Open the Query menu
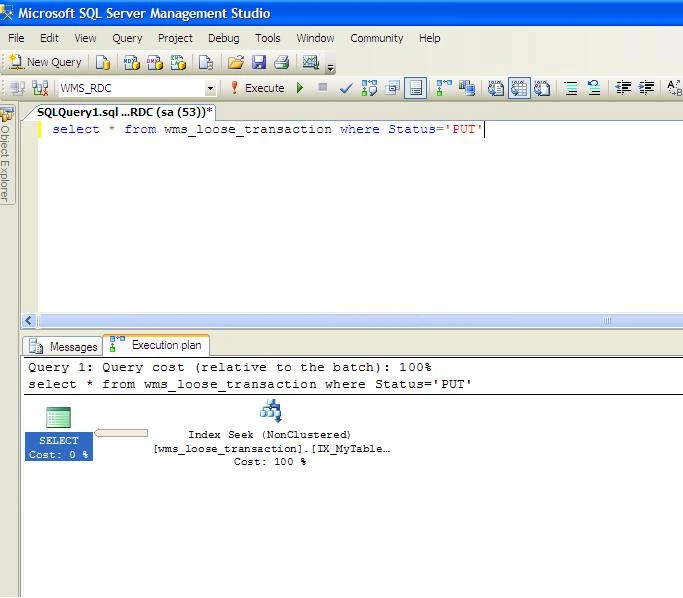Screen dimensions: 683x598 (127, 38)
